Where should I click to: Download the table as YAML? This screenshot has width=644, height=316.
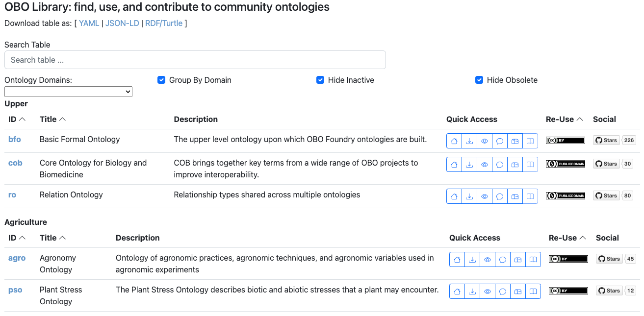(x=89, y=23)
